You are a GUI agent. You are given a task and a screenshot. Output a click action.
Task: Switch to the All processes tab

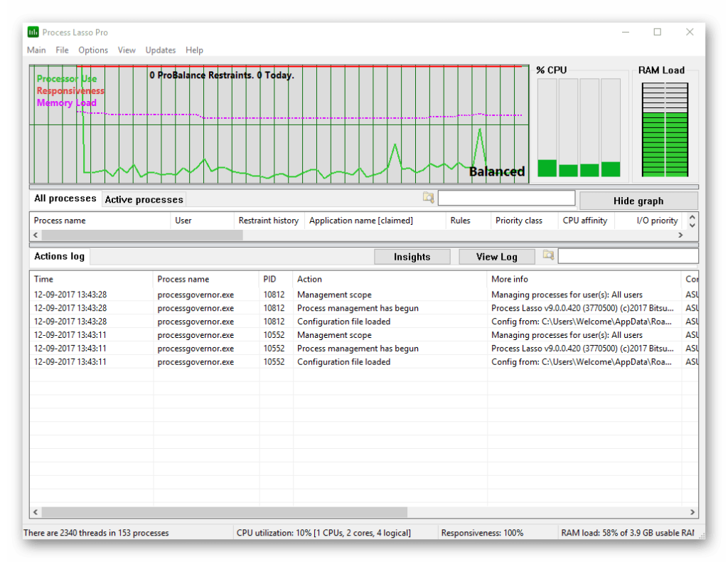(x=65, y=198)
